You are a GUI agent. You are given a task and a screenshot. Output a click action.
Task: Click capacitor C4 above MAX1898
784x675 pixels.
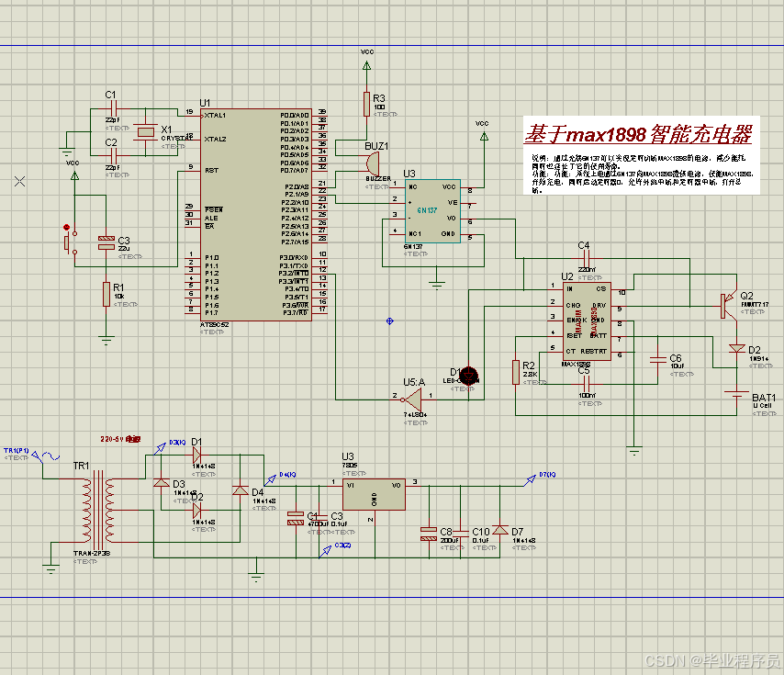[x=587, y=259]
